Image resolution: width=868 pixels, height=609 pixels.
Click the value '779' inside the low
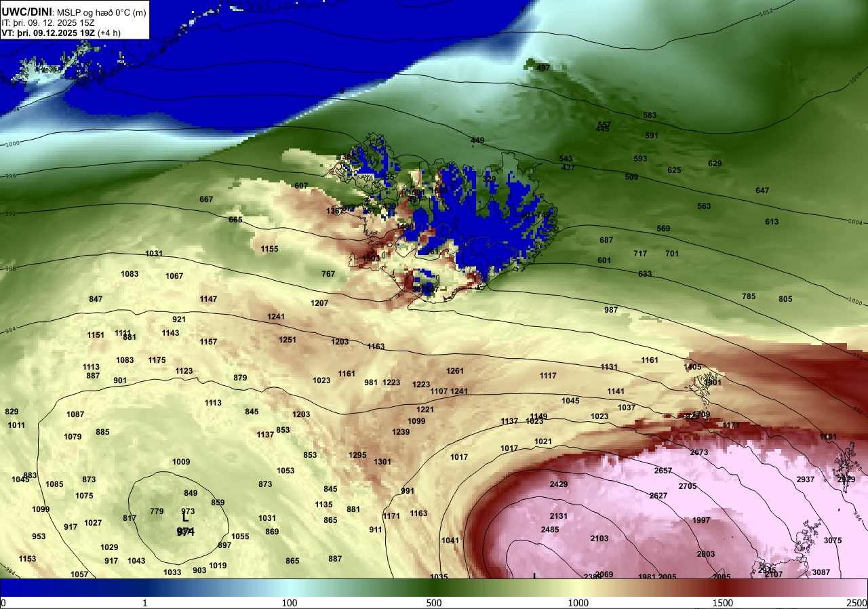(x=157, y=511)
